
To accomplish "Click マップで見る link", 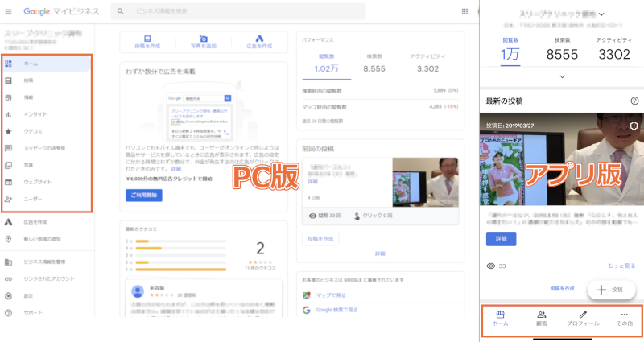I will (331, 295).
